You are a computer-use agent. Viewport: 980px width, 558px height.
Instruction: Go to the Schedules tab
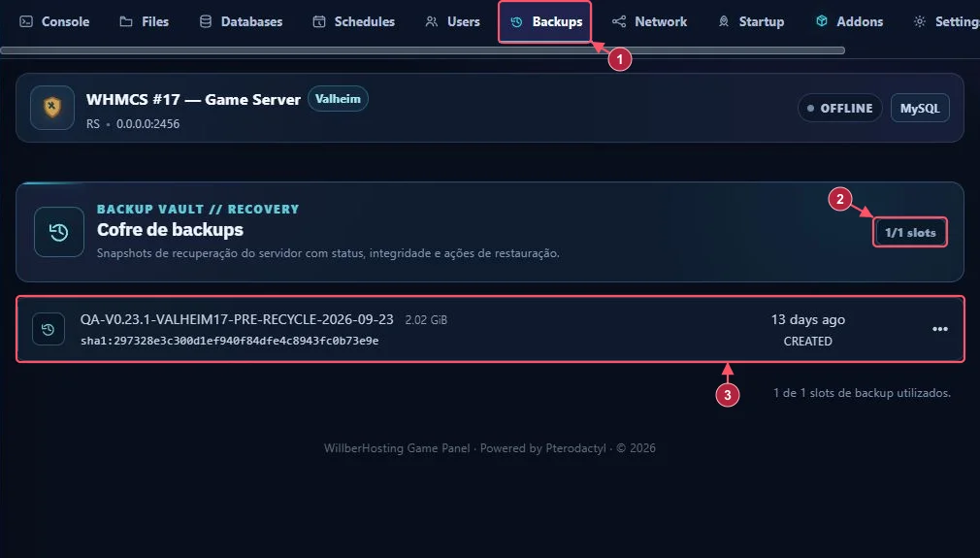[x=354, y=22]
